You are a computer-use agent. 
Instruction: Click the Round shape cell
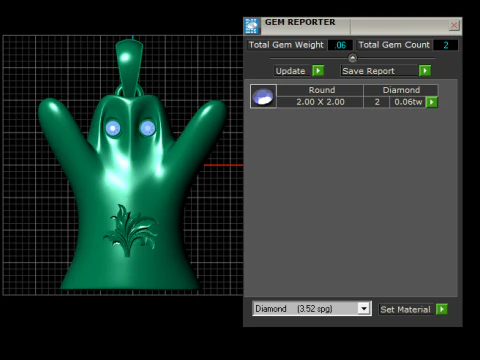321,90
